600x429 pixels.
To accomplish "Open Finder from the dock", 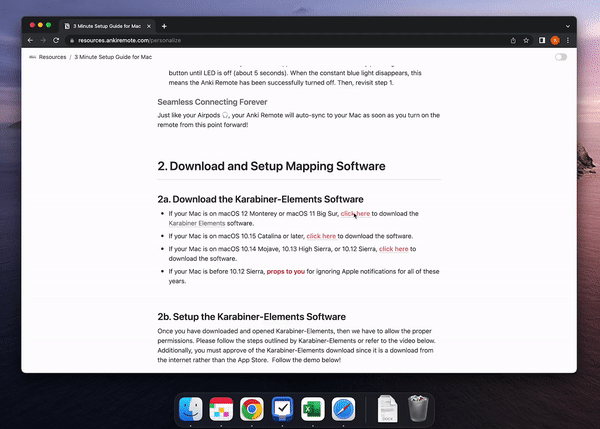I will click(x=191, y=409).
